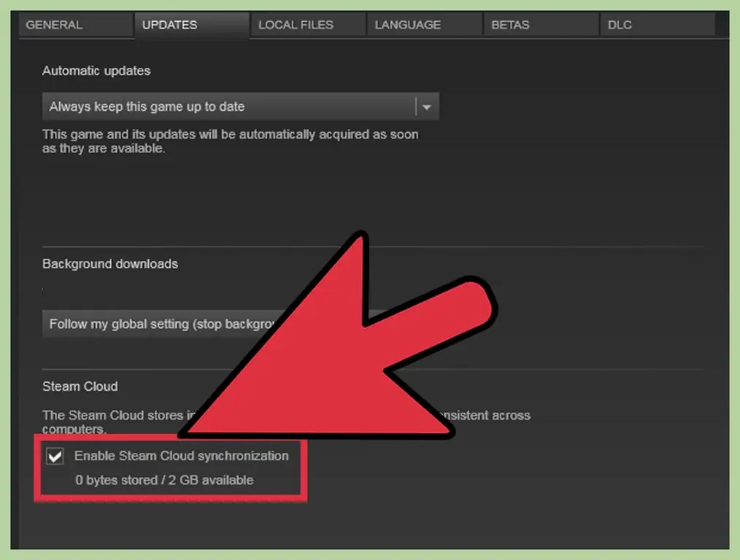Go to the Language tab
Image resolution: width=740 pixels, height=560 pixels.
[424, 25]
